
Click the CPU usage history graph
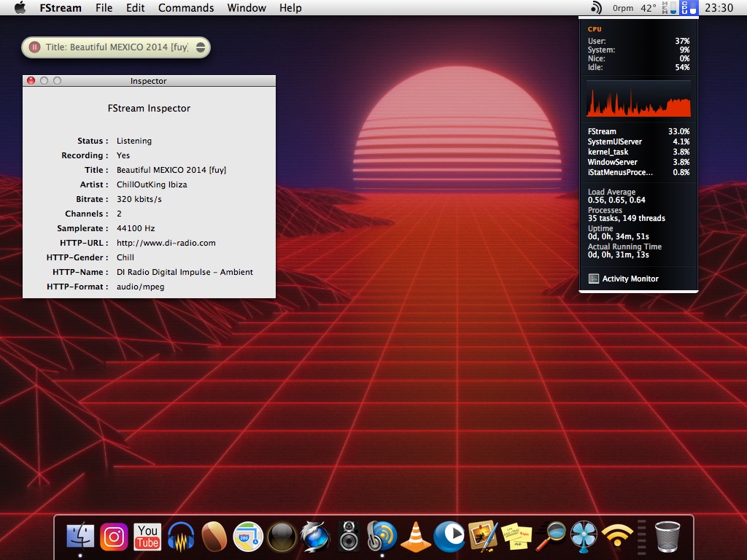[638, 99]
